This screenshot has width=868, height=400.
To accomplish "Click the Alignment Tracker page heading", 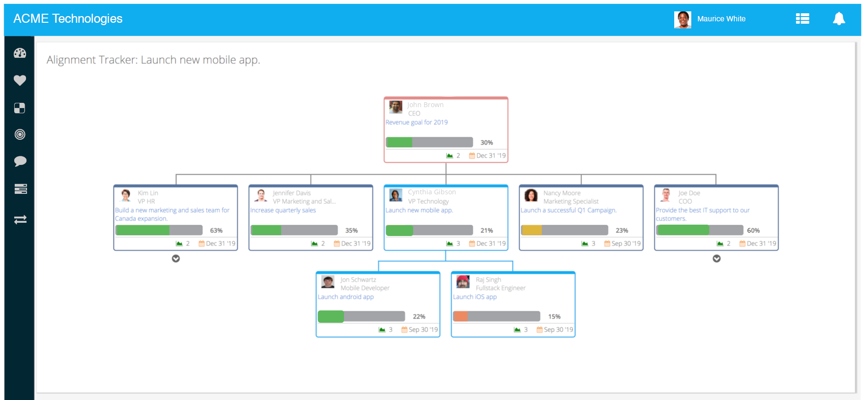I will [153, 60].
